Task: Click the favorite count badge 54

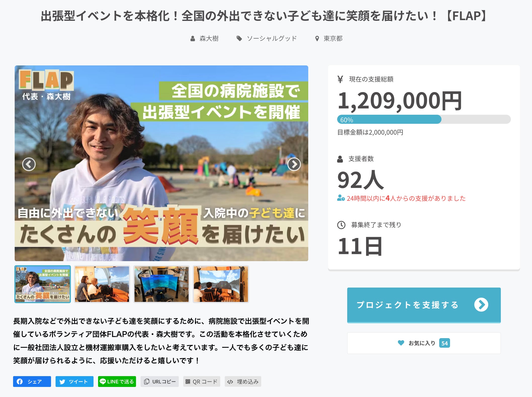Action: point(445,343)
